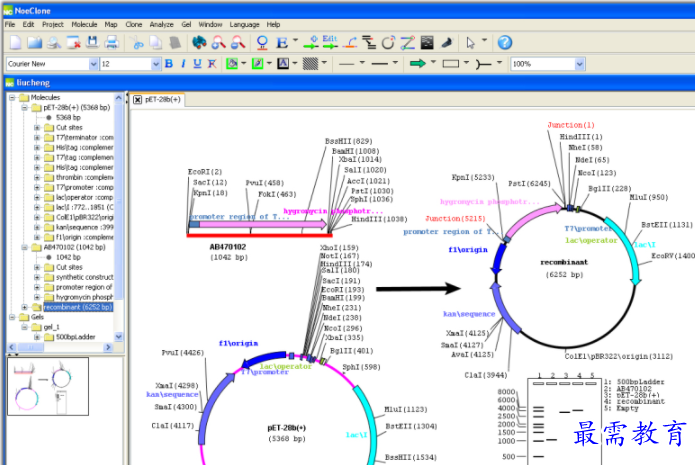
Task: Click the enzyme 'E' tool icon
Action: click(282, 43)
